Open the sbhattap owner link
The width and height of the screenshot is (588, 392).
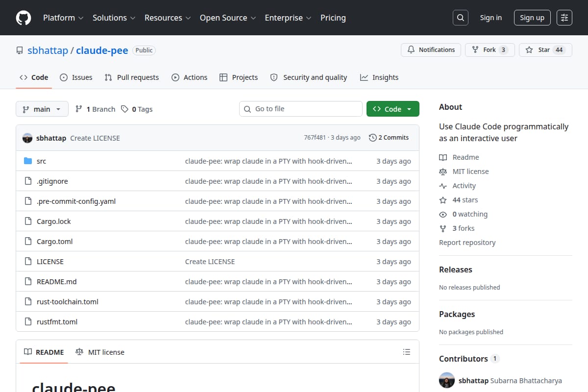(x=48, y=50)
